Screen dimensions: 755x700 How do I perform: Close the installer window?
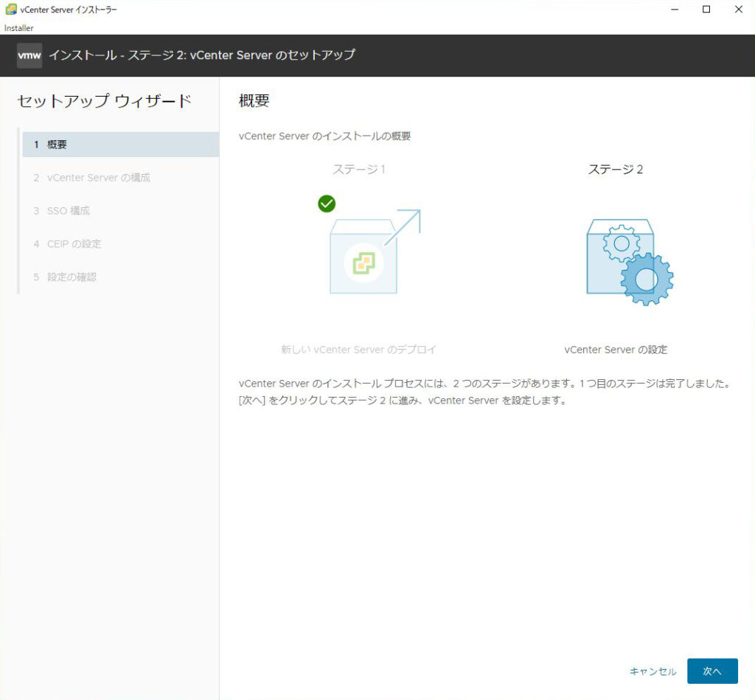pyautogui.click(x=739, y=9)
